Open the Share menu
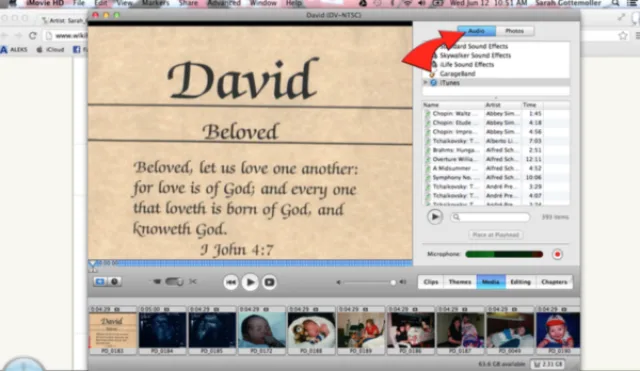Screen dimensions: 640x371 [188, 3]
